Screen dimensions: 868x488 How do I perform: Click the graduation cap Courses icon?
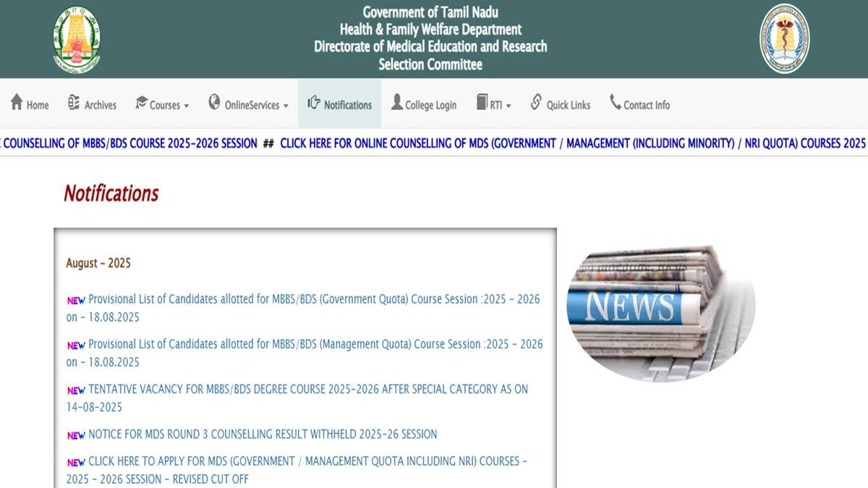coord(141,103)
